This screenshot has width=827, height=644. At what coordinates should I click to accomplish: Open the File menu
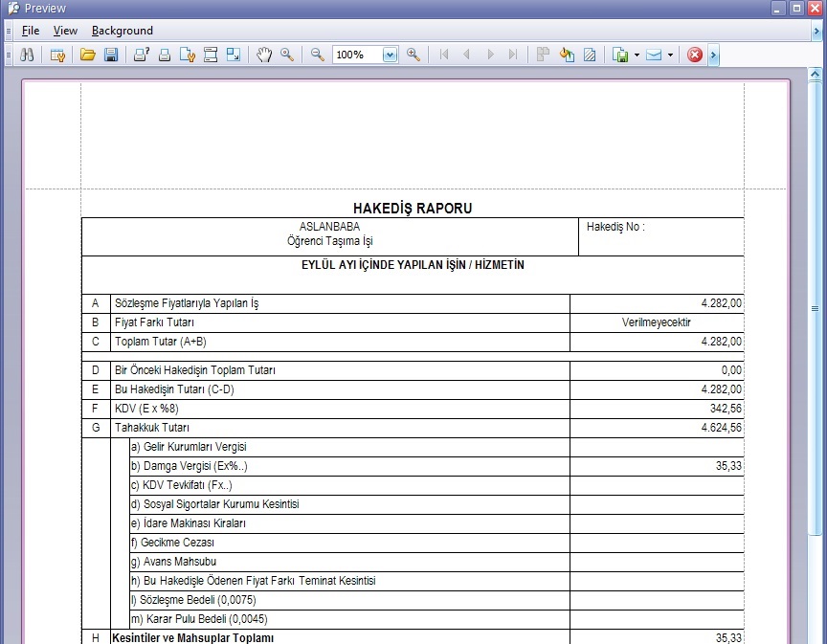click(x=31, y=31)
